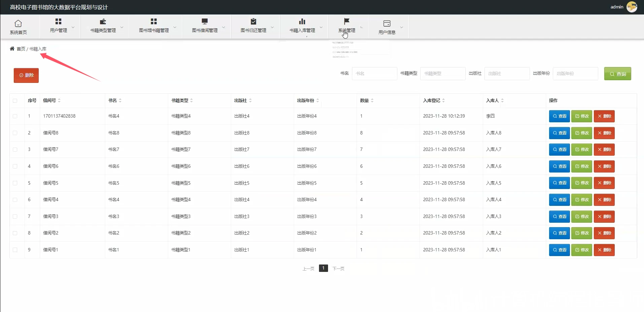Click the 书籍类型管理 briefcase icon
The image size is (644, 312).
(x=103, y=22)
